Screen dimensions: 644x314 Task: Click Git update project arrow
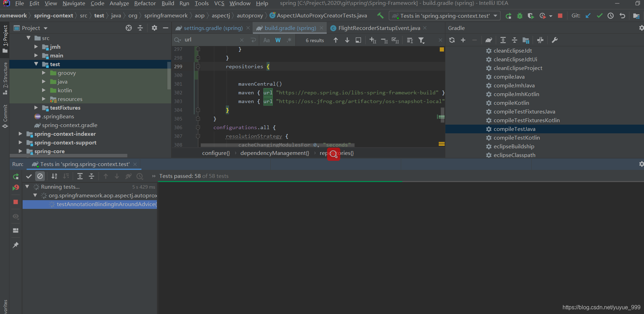click(x=588, y=16)
